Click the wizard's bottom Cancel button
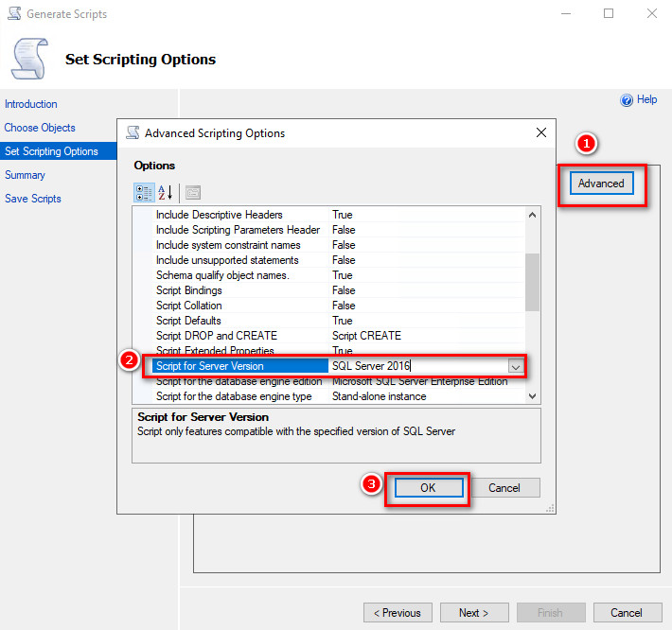The width and height of the screenshot is (672, 630). (x=628, y=613)
